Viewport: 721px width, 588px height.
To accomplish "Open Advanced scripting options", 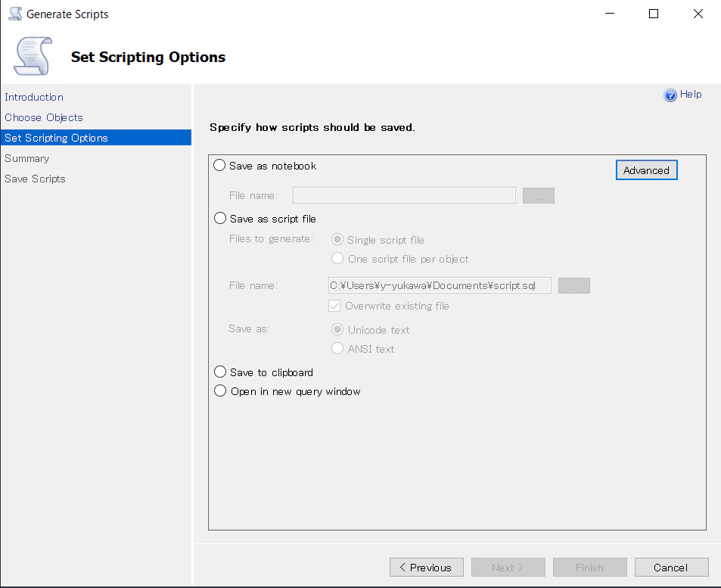I will (646, 170).
